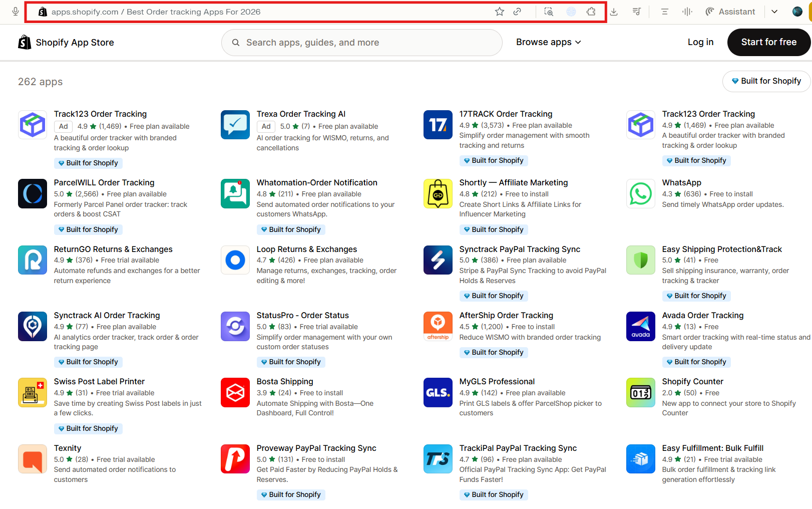Open the Shopify Counter title link
This screenshot has width=812, height=509.
(x=692, y=382)
